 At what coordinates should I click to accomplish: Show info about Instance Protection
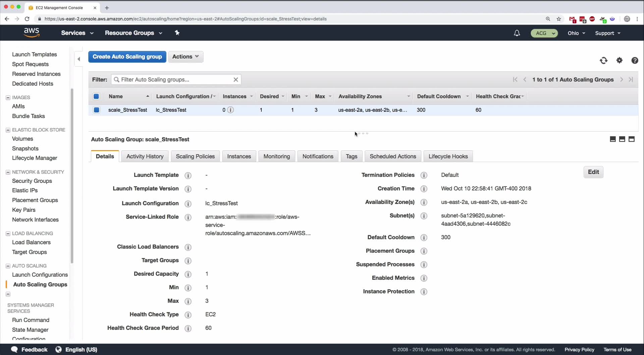pos(424,292)
